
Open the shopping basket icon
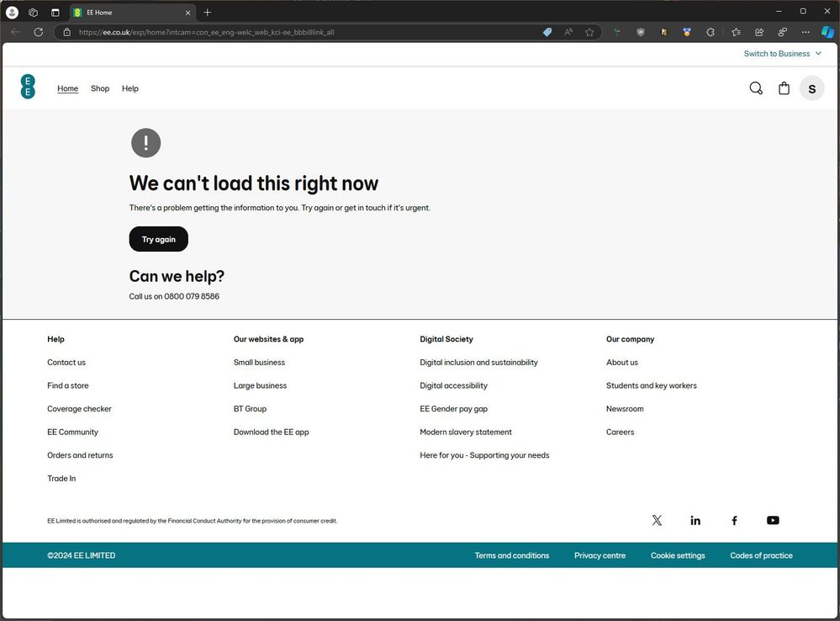coord(784,88)
